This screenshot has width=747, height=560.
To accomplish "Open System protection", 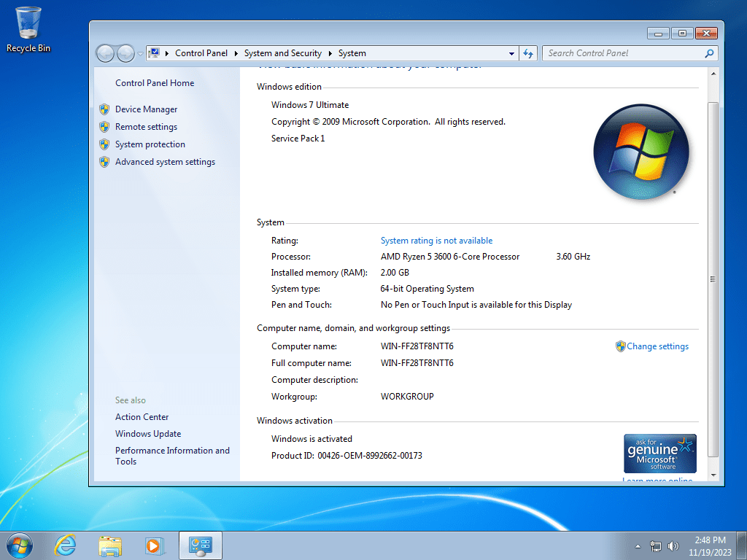I will pyautogui.click(x=150, y=144).
